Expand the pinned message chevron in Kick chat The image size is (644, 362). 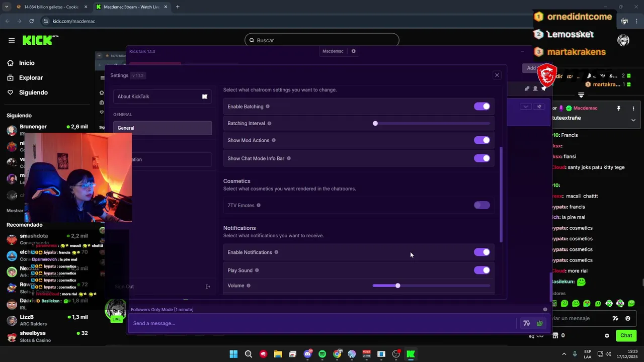633,120
